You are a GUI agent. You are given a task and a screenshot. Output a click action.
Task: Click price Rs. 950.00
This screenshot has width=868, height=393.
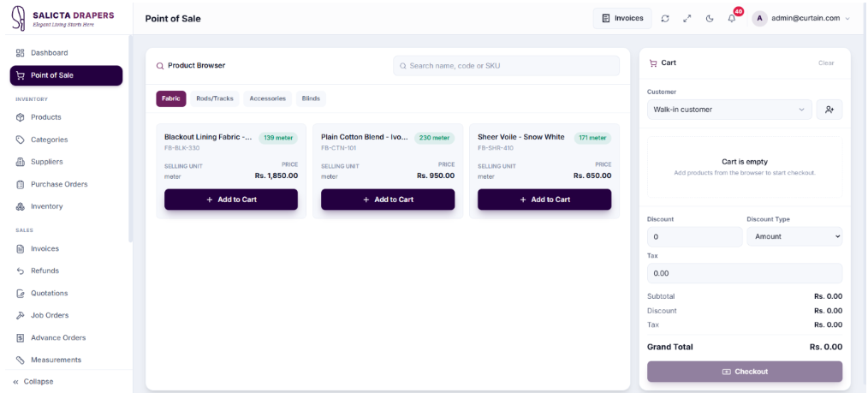(436, 176)
